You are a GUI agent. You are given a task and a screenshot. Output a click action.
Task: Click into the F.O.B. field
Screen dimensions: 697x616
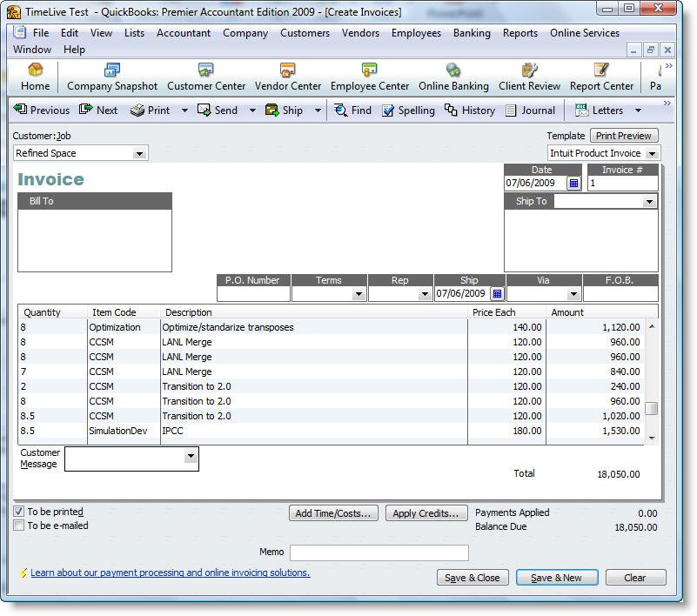(620, 294)
